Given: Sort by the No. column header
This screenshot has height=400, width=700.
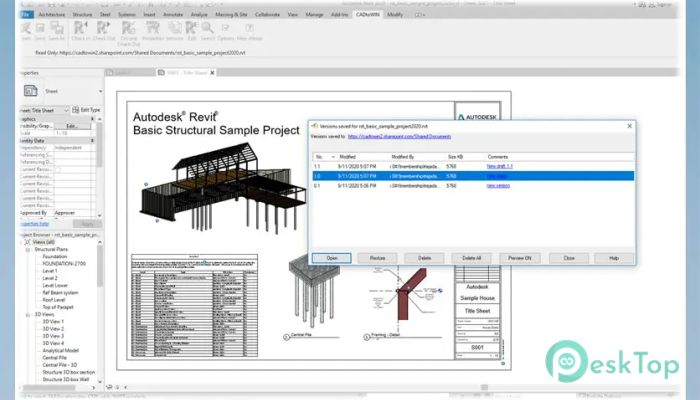Looking at the screenshot, I should point(325,157).
